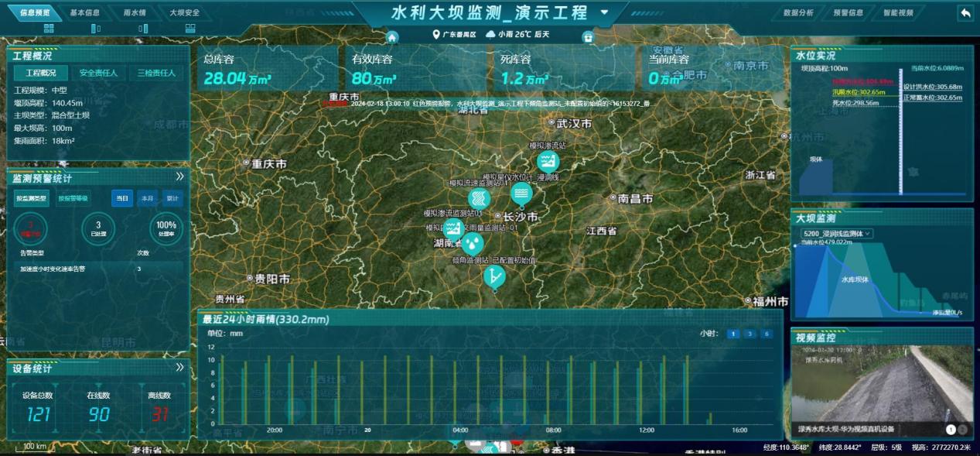The width and height of the screenshot is (980, 456).
Task: Open the 5200_浸润线监测体 dropdown
Action: click(837, 233)
